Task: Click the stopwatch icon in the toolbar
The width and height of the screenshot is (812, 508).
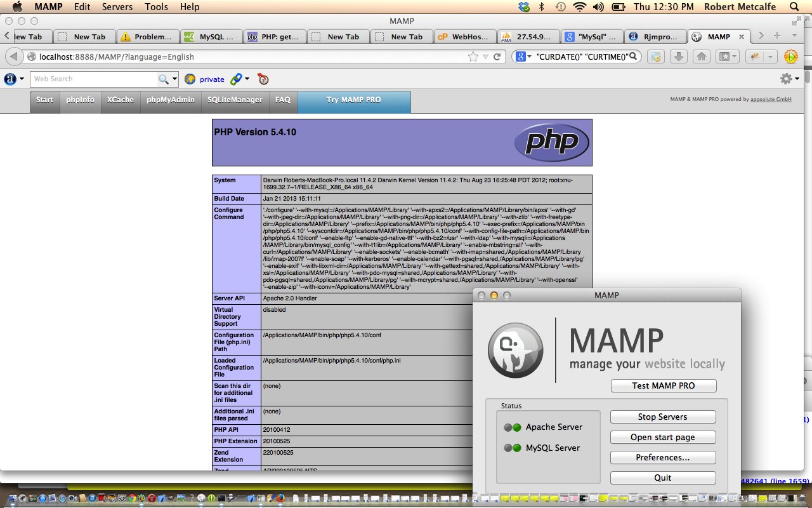Action: click(263, 79)
